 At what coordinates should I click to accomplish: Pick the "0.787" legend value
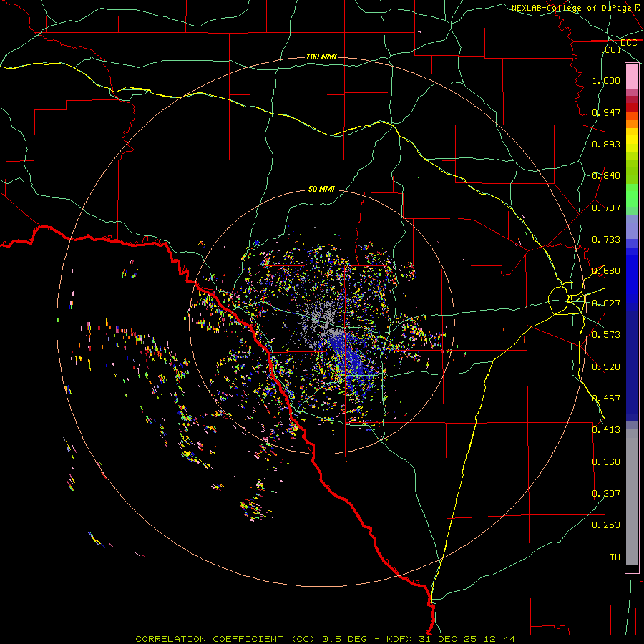606,208
